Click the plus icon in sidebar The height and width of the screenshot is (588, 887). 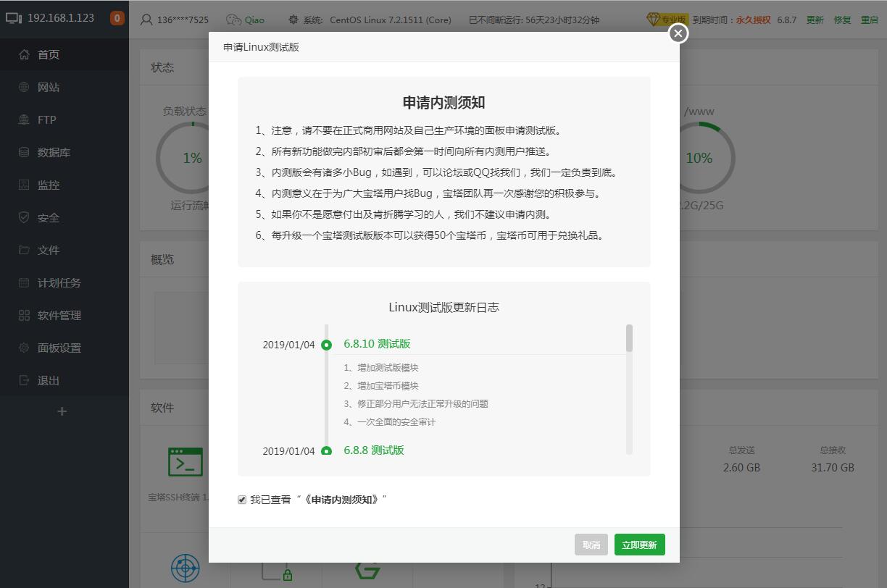[62, 411]
